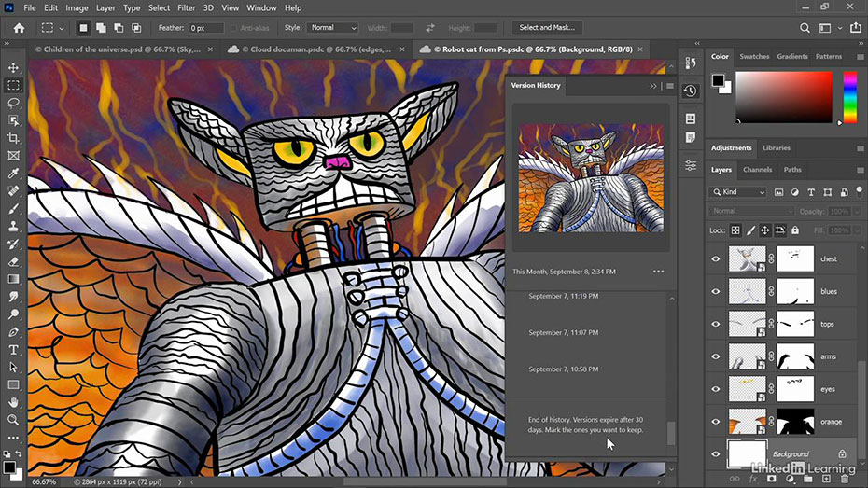Hide the blues layer
Viewport: 868px width, 488px height.
point(716,291)
